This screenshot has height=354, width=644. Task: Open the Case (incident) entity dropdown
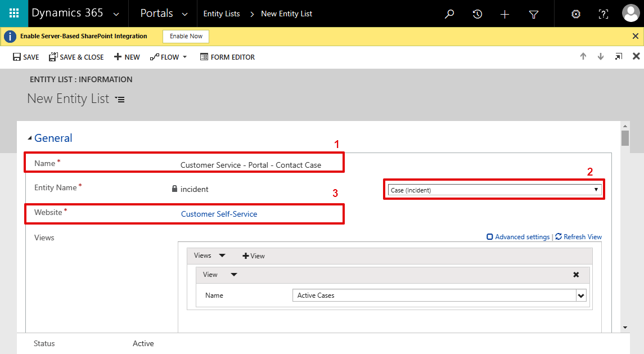pos(494,190)
